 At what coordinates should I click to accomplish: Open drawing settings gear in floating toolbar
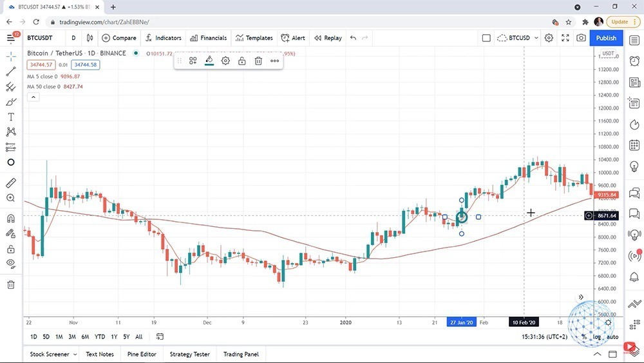225,61
